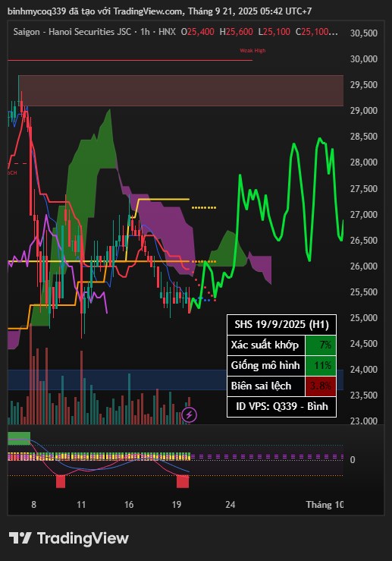Click the date label 16 on time axis
This screenshot has width=392, height=561.
(129, 505)
